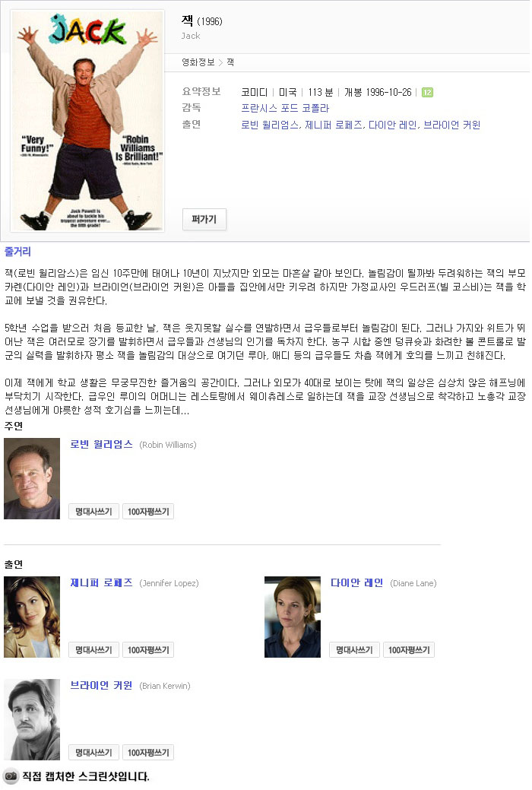Select 영화정보 in the breadcrumb
Screen dimensions: 532x790
tap(198, 62)
